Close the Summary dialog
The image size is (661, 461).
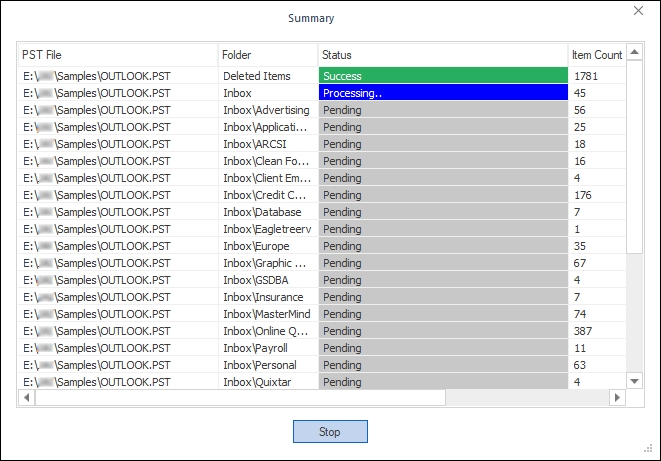pos(638,11)
